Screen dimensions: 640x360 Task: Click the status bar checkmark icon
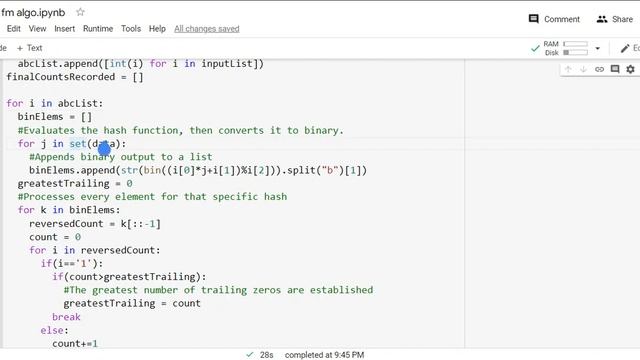coord(250,355)
